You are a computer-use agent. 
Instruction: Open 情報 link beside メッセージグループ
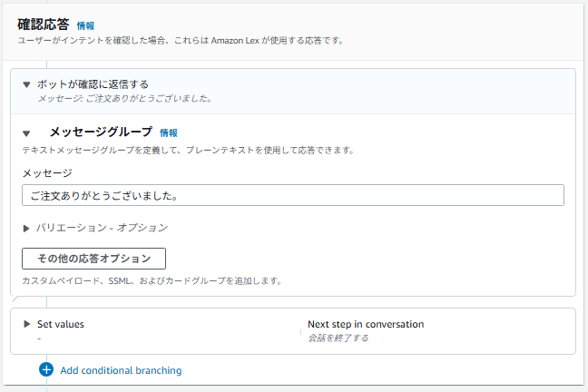pyautogui.click(x=169, y=132)
